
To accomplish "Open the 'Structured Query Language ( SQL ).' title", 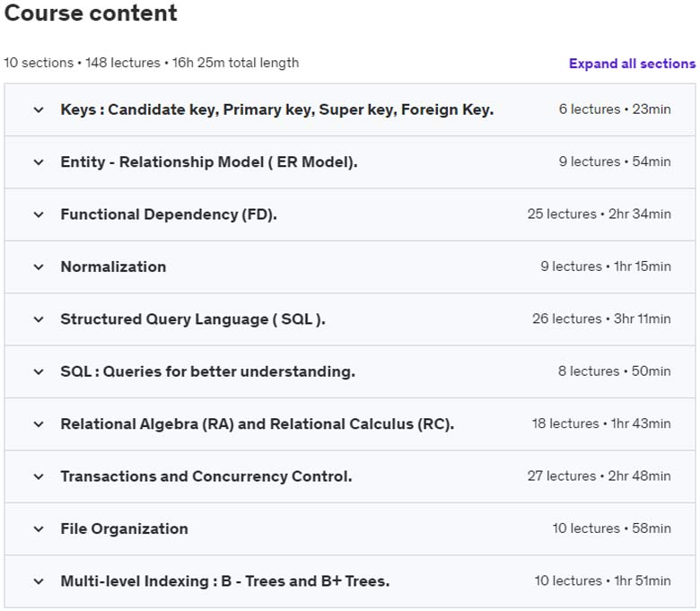I will (x=193, y=319).
